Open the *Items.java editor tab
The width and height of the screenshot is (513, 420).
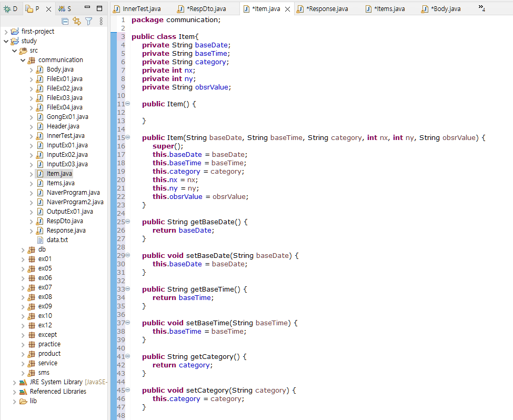click(x=385, y=9)
